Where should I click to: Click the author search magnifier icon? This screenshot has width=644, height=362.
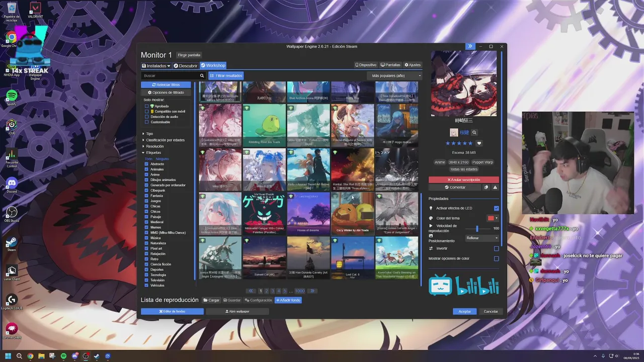point(474,133)
